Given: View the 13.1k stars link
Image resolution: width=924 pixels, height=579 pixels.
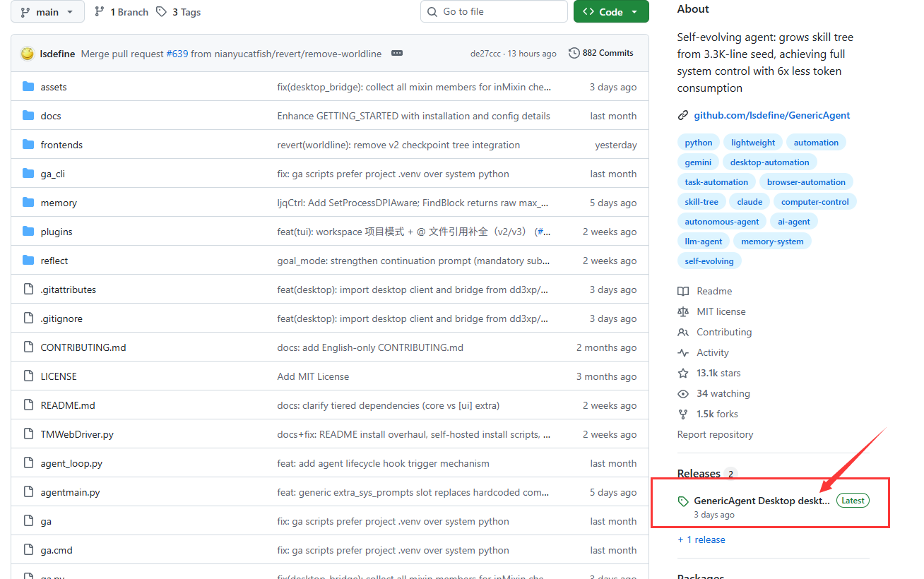Looking at the screenshot, I should tap(709, 373).
